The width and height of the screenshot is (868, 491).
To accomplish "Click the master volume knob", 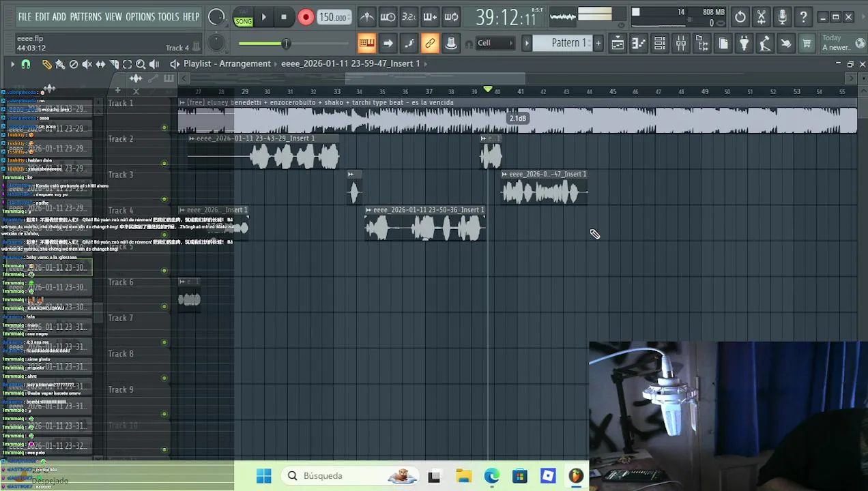I will [x=216, y=18].
